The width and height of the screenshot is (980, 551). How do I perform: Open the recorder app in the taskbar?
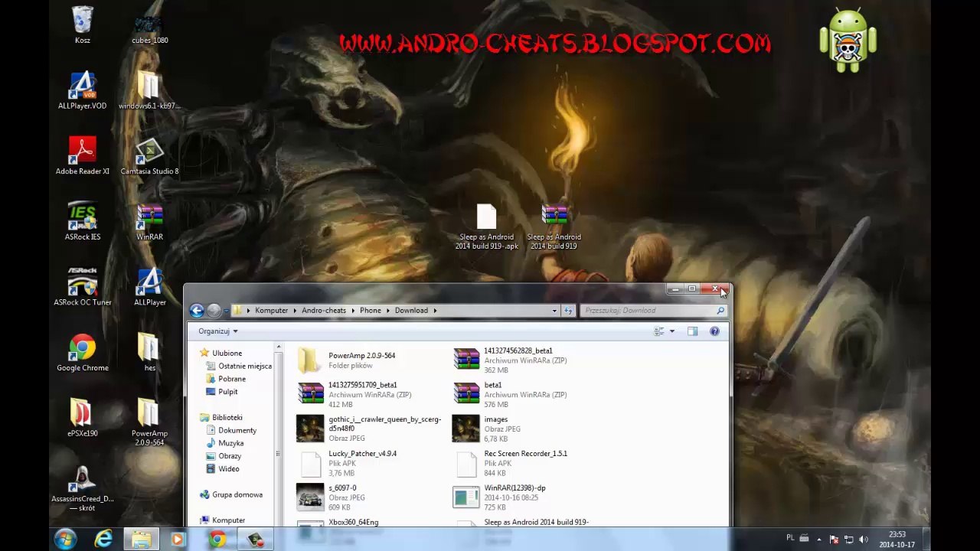click(x=256, y=540)
